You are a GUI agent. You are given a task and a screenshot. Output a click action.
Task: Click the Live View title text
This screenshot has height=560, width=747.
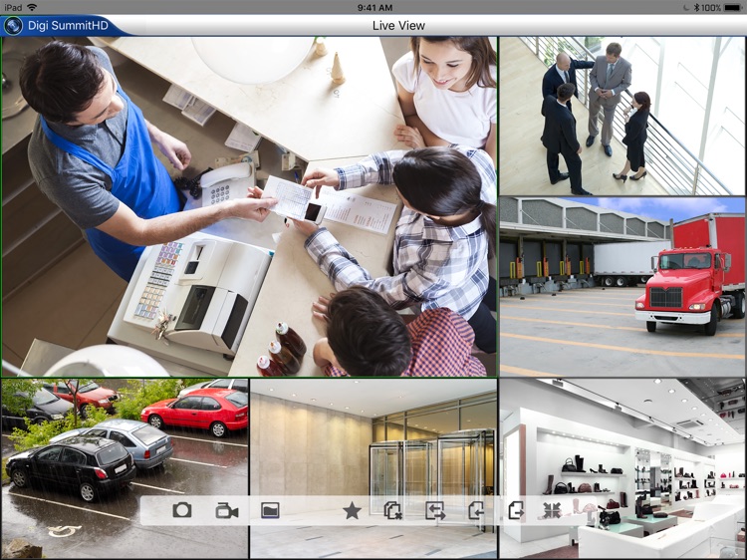click(x=398, y=26)
